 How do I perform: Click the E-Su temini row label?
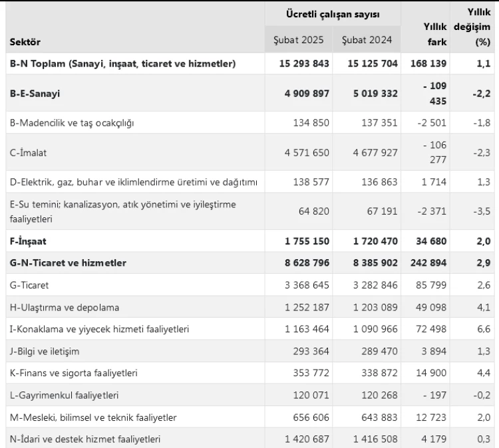[x=122, y=211]
